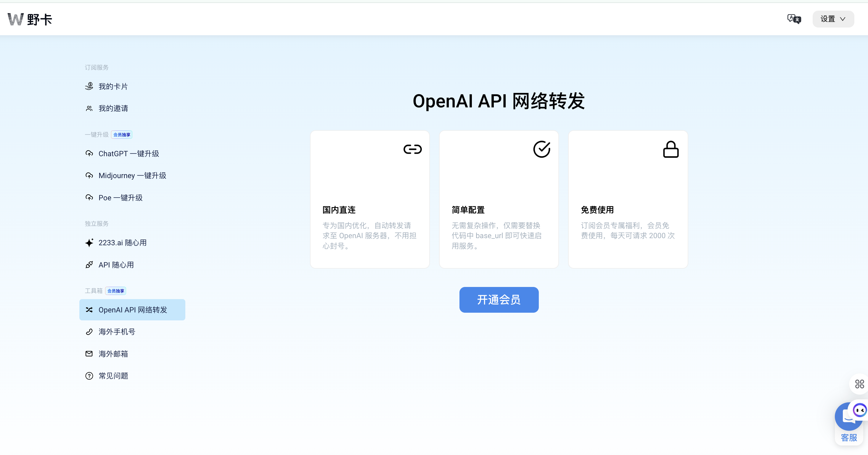Click the four-circle grid floating icon
This screenshot has height=455, width=868.
(x=859, y=384)
